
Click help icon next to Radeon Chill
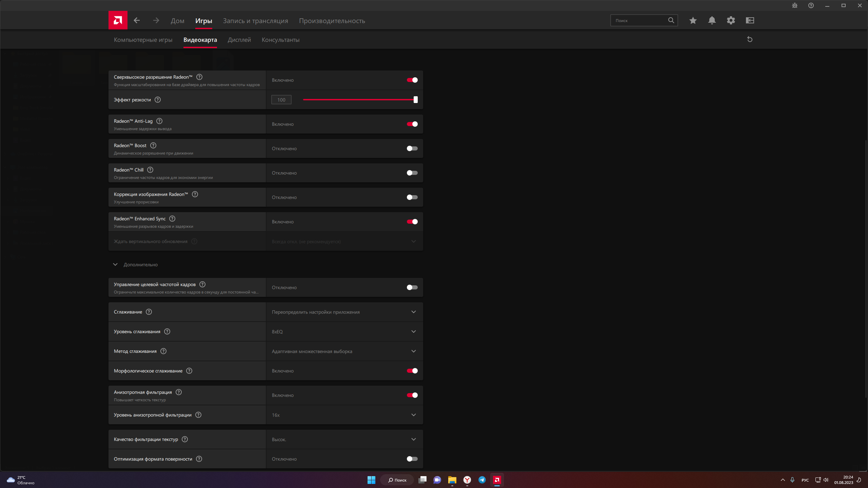(x=150, y=170)
